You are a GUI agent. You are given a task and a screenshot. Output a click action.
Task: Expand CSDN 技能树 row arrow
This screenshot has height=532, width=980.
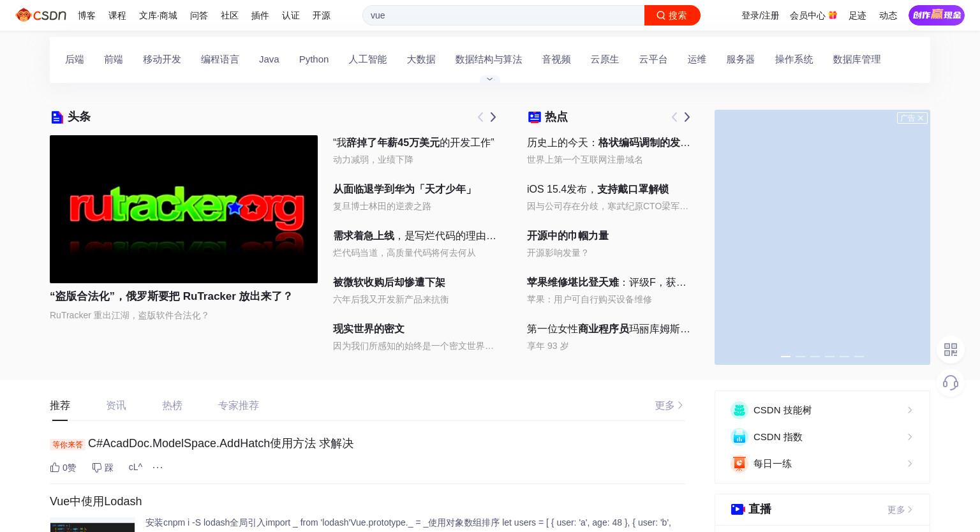click(x=910, y=410)
